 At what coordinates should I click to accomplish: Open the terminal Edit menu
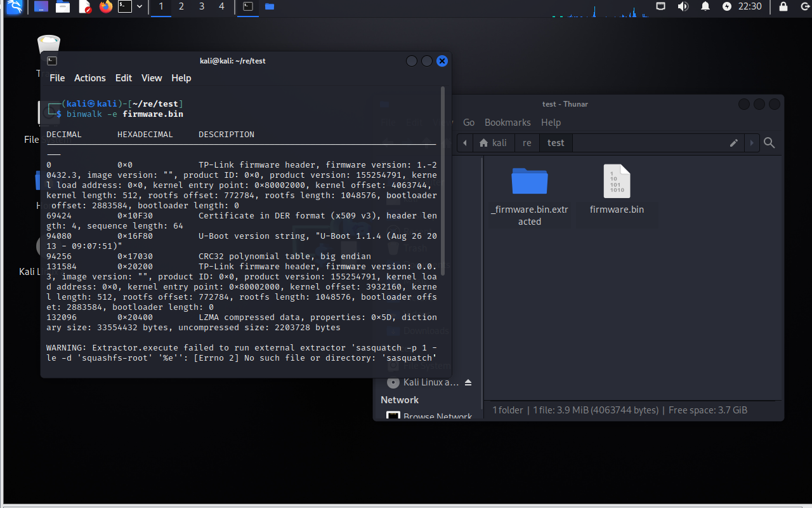tap(124, 78)
